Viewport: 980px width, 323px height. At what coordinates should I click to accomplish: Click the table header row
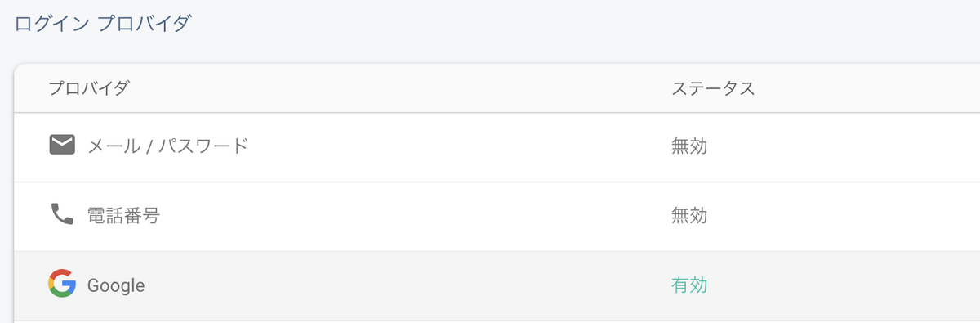[497, 88]
